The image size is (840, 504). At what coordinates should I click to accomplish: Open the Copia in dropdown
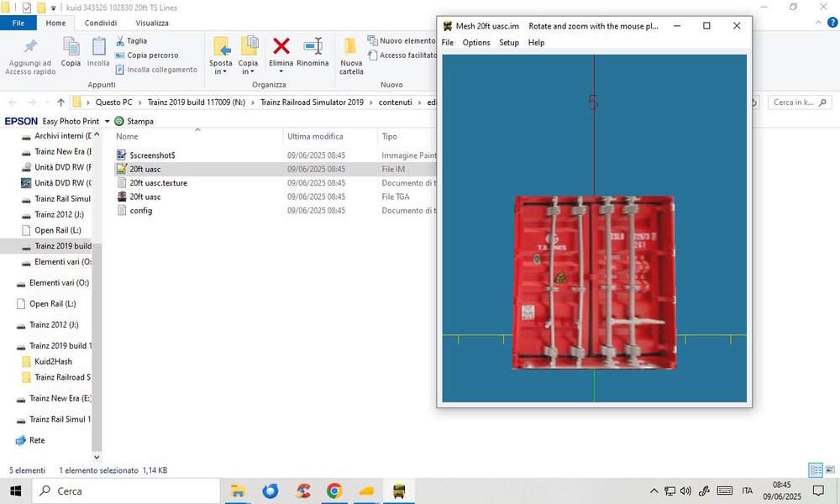click(248, 55)
